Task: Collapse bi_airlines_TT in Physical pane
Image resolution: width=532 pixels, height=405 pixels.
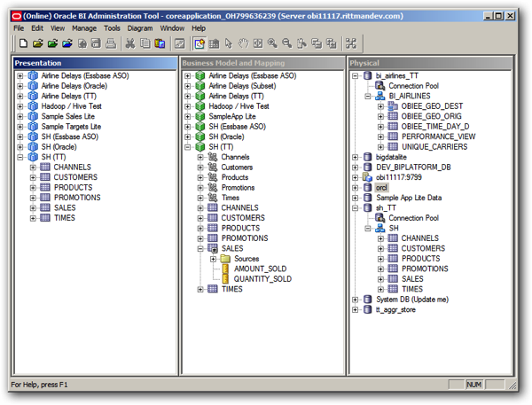Action: 355,75
